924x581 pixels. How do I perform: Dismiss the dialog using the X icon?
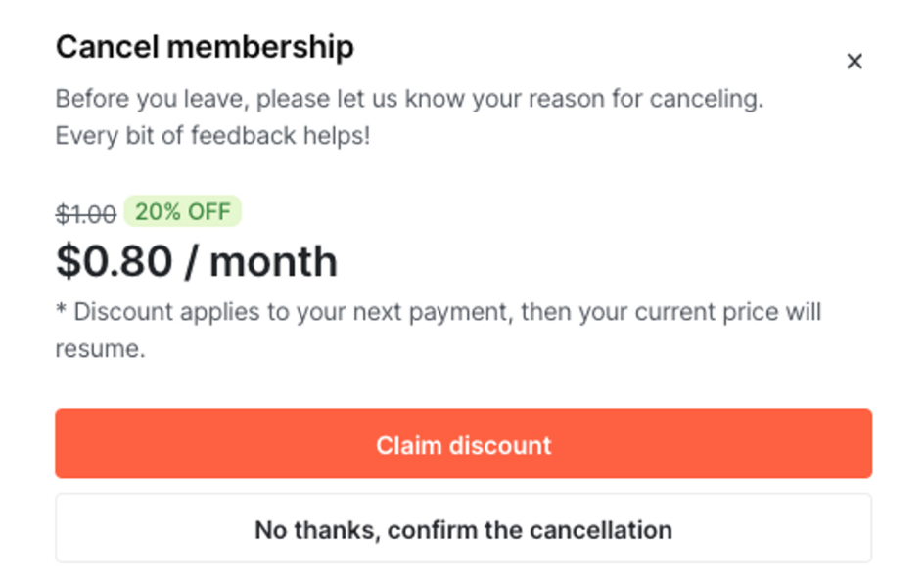854,62
